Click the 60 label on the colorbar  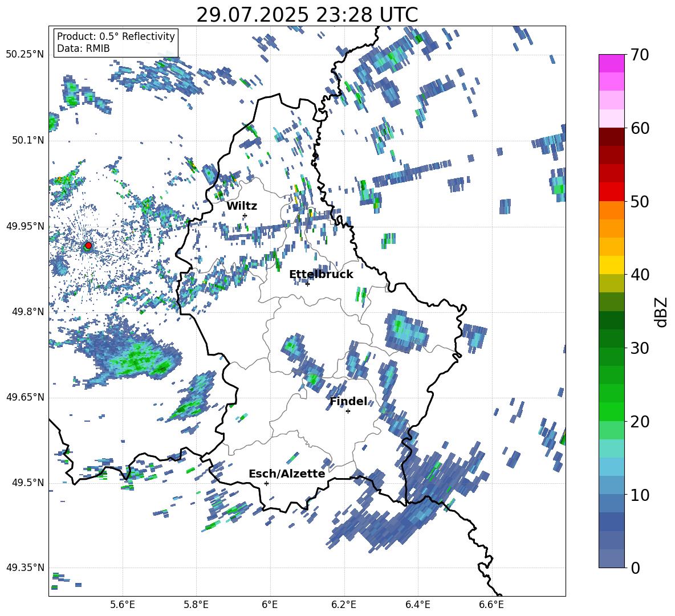click(x=640, y=128)
